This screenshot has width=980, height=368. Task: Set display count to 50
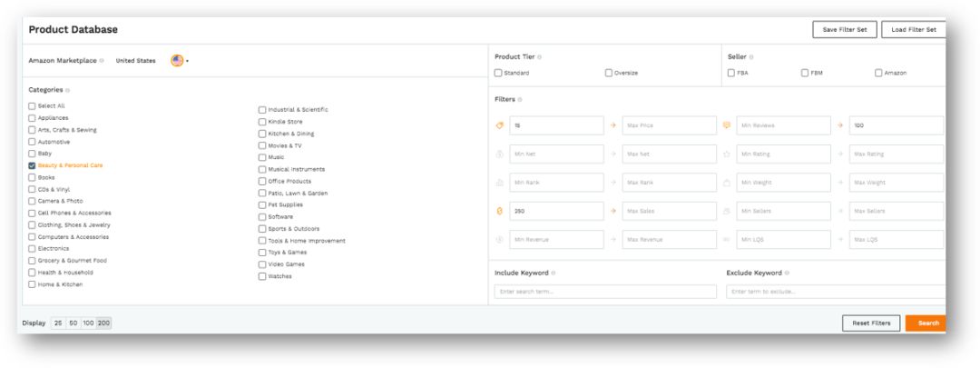click(x=73, y=323)
